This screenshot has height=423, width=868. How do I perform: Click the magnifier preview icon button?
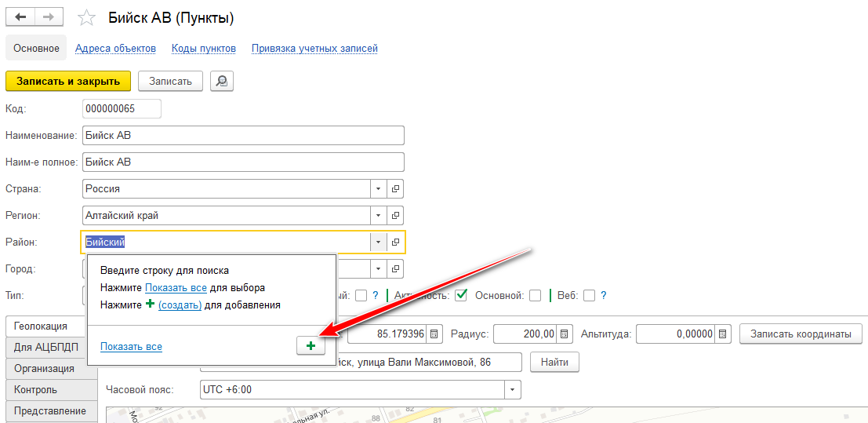(222, 81)
